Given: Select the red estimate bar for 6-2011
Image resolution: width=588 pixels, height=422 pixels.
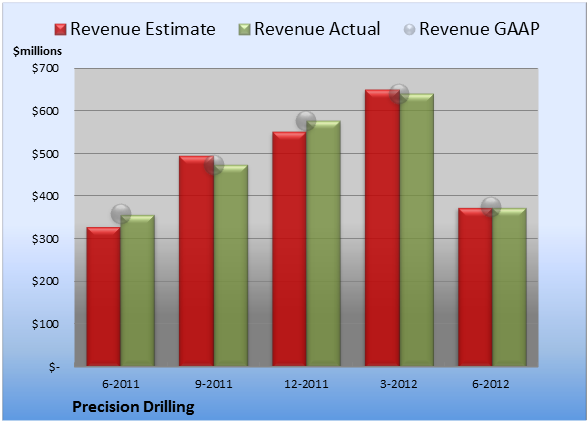Looking at the screenshot, I should [104, 296].
